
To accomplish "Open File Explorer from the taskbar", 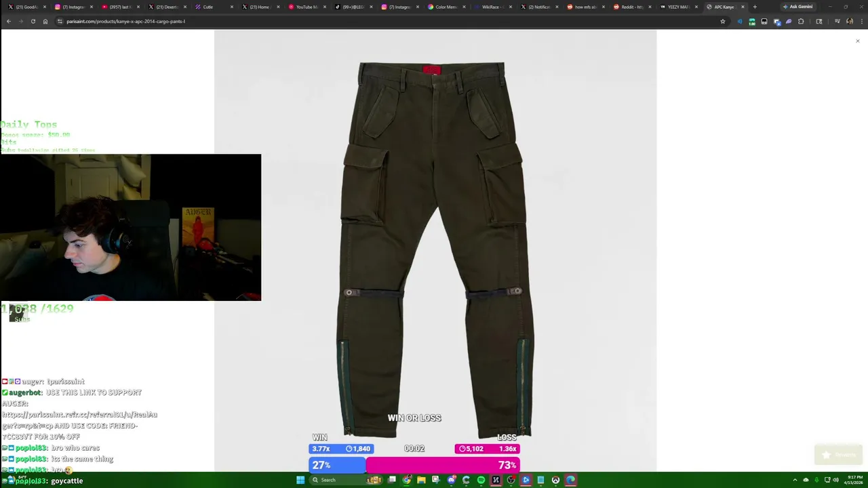I will (x=421, y=480).
